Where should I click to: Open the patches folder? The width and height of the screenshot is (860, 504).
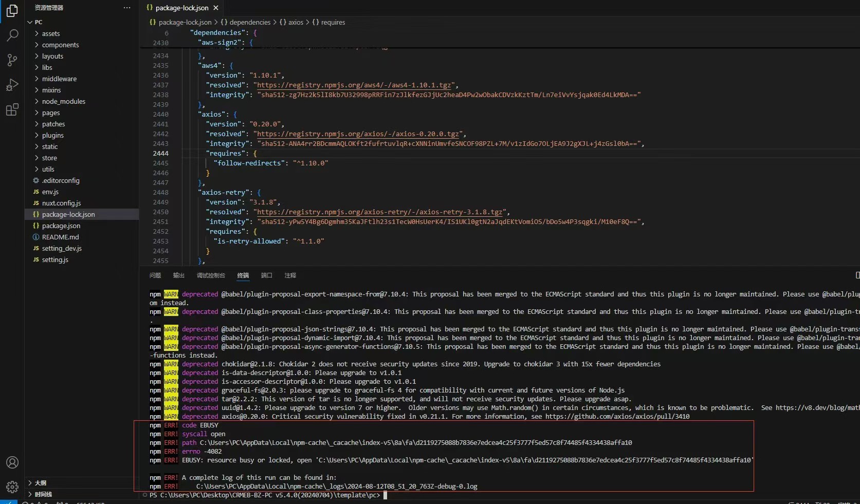(53, 124)
